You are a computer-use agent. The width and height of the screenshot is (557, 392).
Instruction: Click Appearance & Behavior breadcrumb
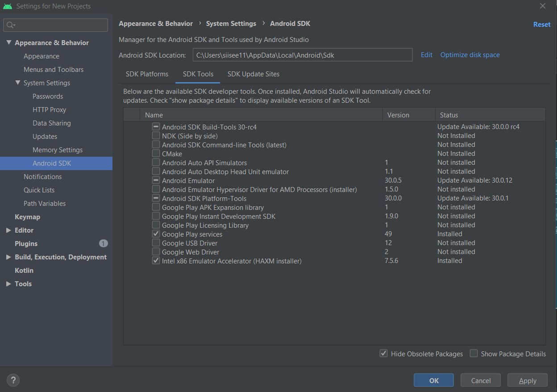tap(156, 24)
